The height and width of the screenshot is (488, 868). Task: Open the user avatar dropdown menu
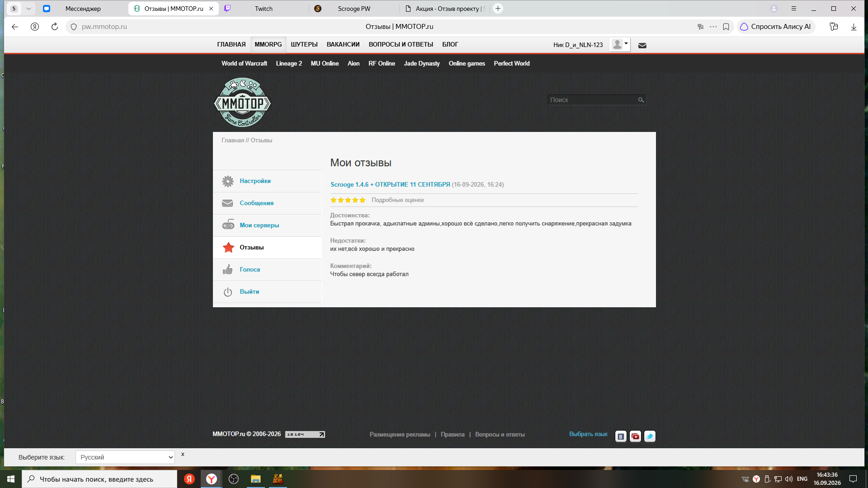click(x=619, y=45)
